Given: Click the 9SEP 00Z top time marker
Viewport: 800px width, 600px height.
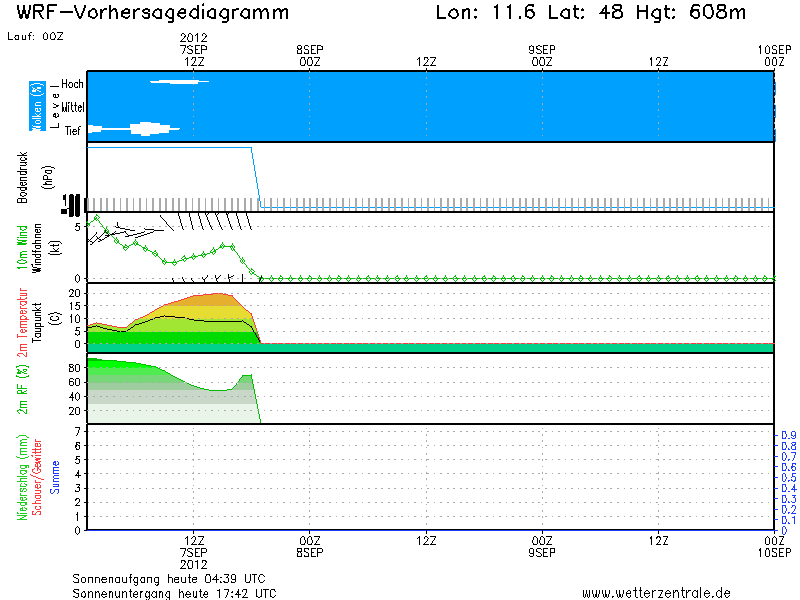Looking at the screenshot, I should click(542, 56).
